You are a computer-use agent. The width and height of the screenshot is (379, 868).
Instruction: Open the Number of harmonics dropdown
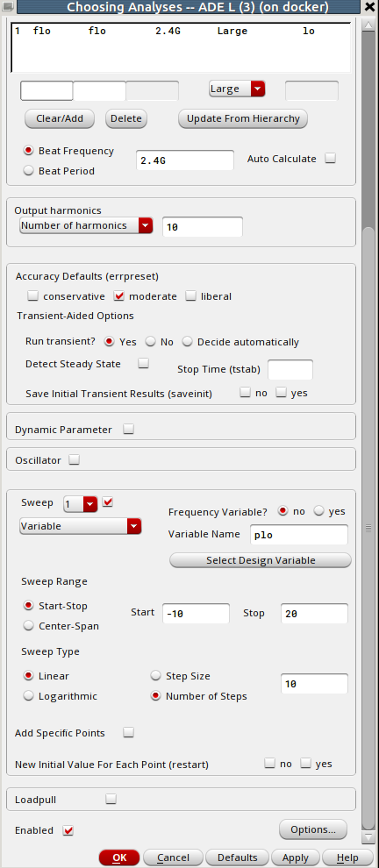(x=86, y=226)
